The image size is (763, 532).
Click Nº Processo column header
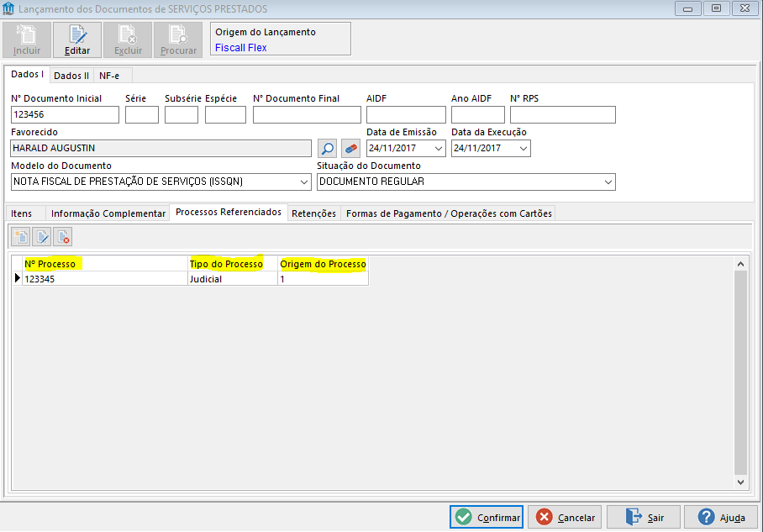(x=105, y=264)
